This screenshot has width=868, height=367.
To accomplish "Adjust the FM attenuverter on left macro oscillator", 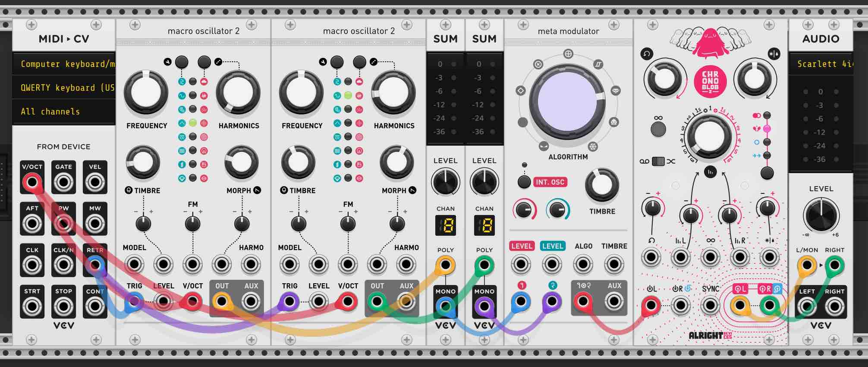I will [x=192, y=223].
